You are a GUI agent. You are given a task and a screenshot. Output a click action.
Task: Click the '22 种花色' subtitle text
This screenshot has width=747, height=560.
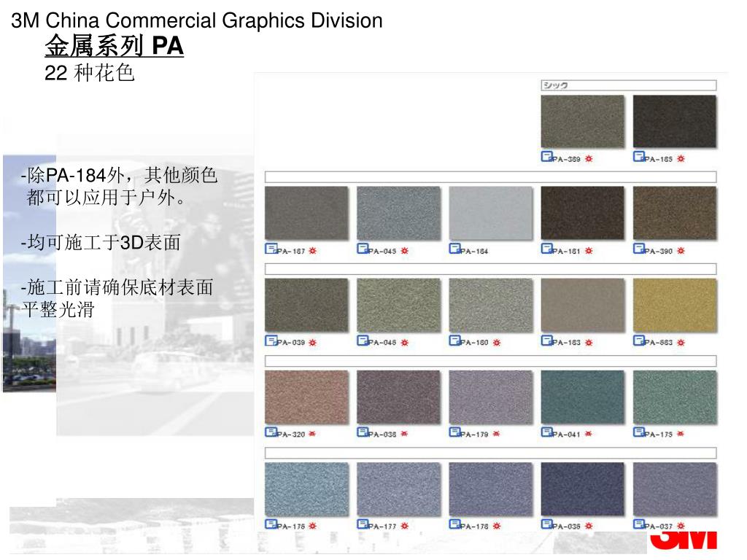point(90,73)
